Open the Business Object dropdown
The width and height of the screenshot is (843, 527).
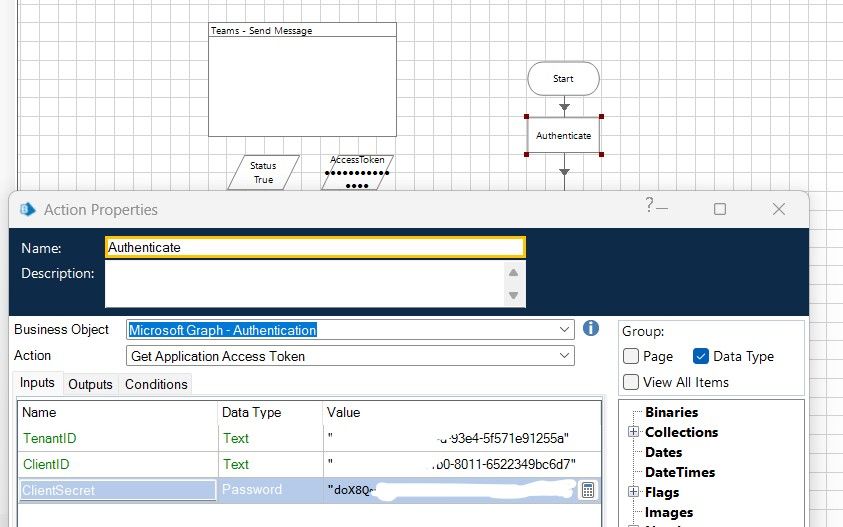pos(566,329)
